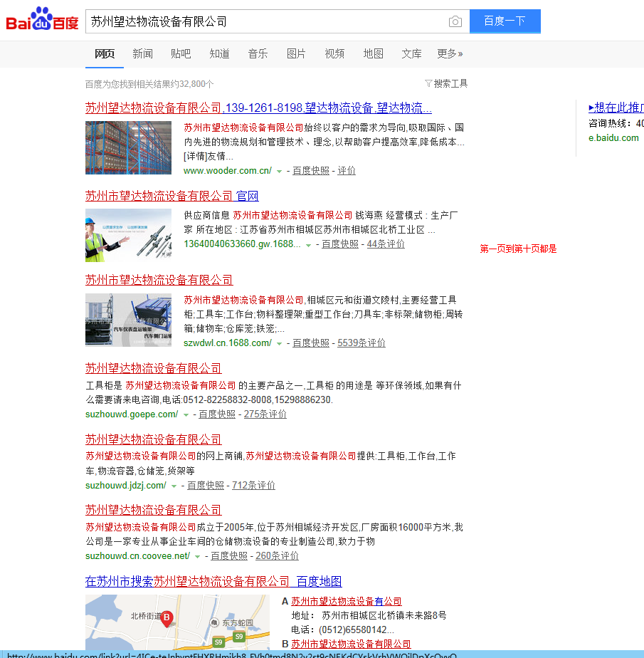Click the tool cabinet product thumbnail
This screenshot has height=658, width=644.
pyautogui.click(x=128, y=320)
